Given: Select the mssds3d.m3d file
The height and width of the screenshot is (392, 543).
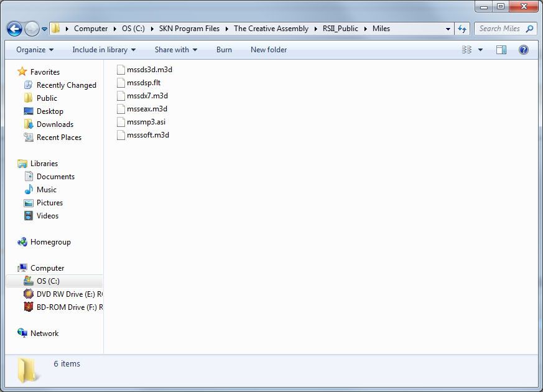Looking at the screenshot, I should [149, 70].
